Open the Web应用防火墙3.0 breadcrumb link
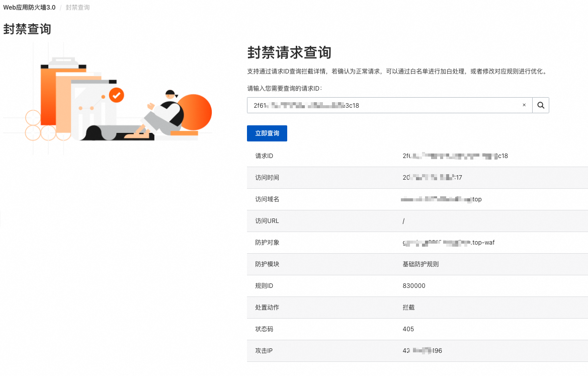588x376 pixels. click(x=29, y=8)
